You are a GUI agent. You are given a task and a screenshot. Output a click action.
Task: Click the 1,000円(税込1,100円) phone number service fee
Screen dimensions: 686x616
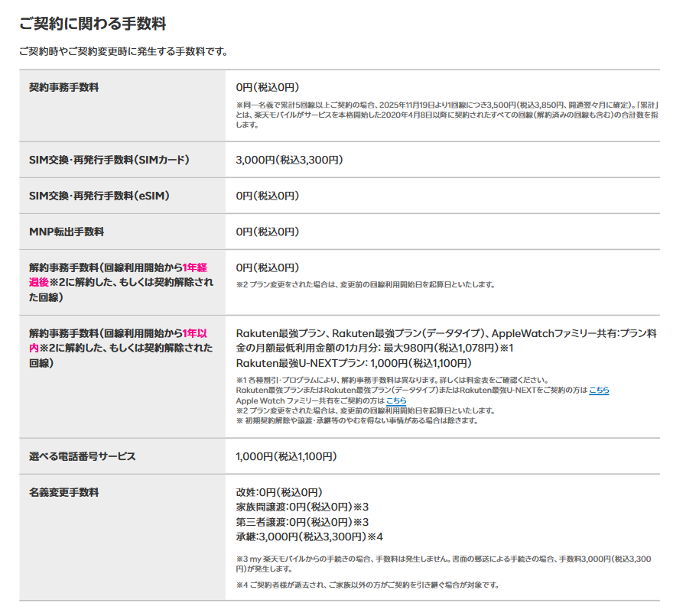(285, 456)
